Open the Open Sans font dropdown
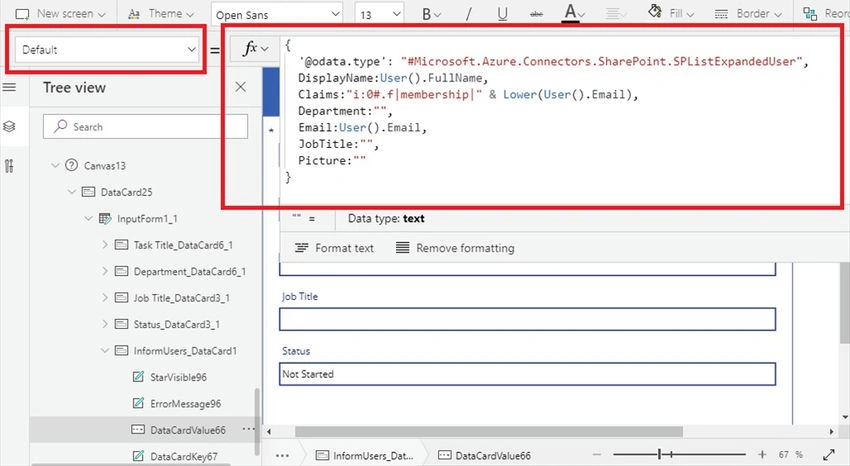The width and height of the screenshot is (850, 466). 278,15
